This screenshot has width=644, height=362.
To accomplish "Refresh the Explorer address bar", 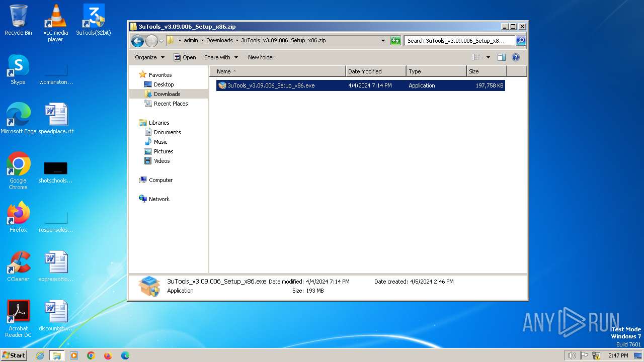I will [x=395, y=41].
